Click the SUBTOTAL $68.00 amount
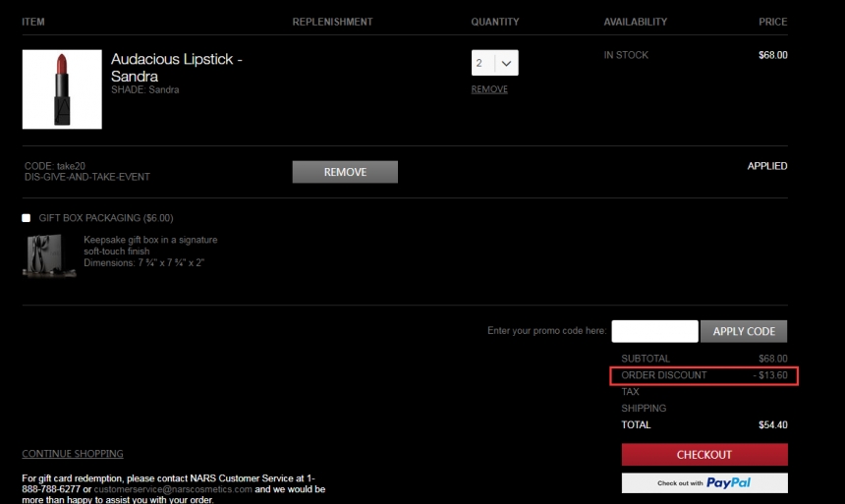Image resolution: width=845 pixels, height=504 pixels. point(773,359)
